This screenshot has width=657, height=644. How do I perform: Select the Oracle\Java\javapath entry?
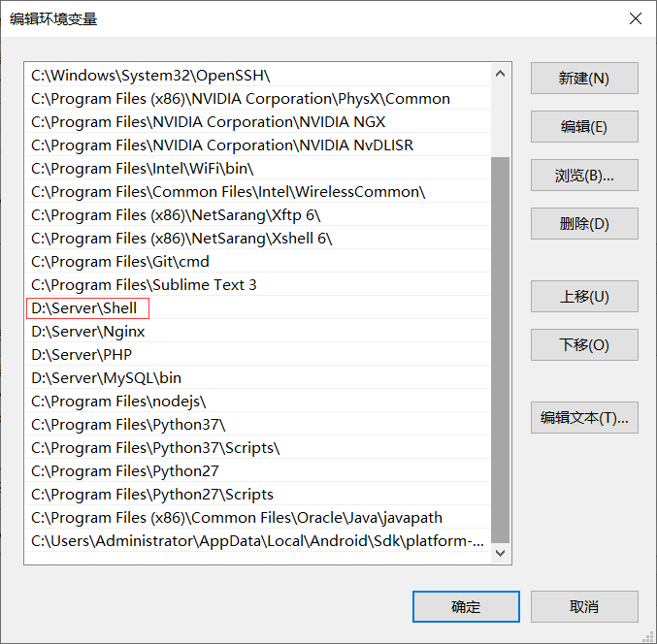click(257, 518)
